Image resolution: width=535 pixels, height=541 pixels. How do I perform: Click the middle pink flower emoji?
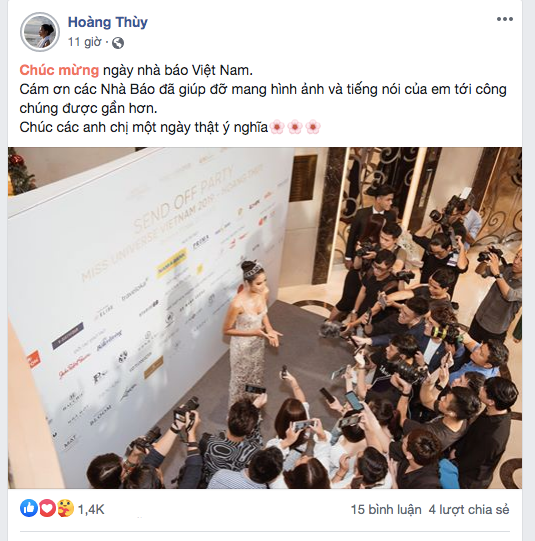pos(295,127)
